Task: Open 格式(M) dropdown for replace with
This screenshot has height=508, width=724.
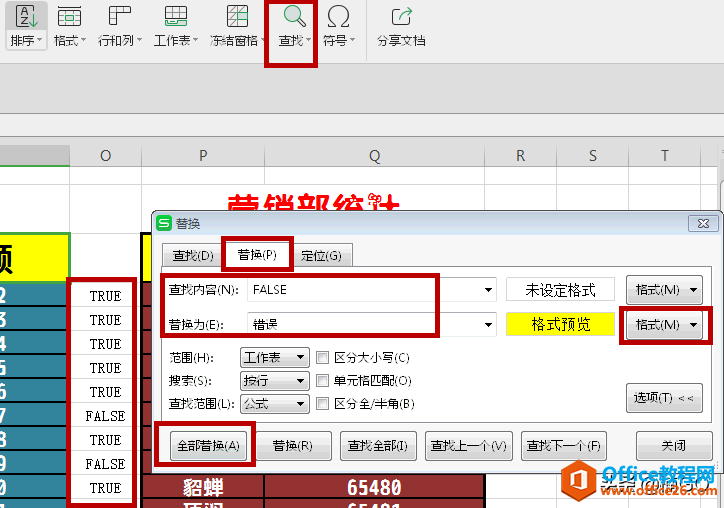Action: click(664, 325)
